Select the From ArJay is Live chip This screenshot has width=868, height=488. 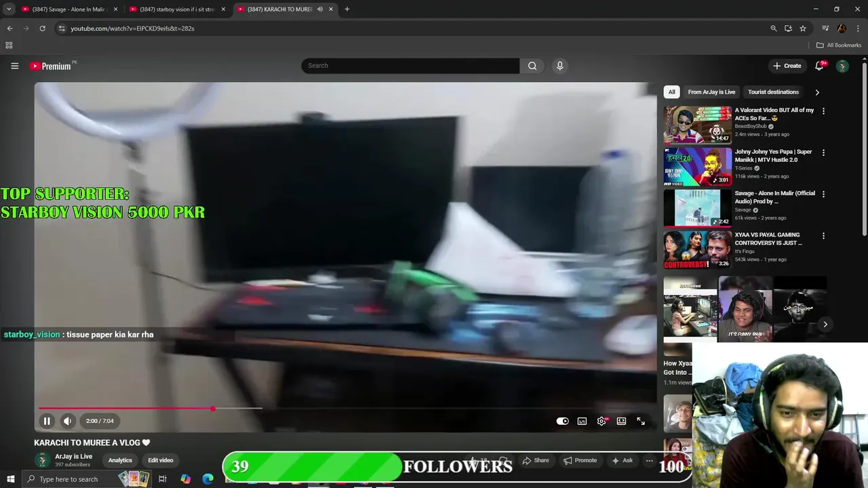(711, 92)
